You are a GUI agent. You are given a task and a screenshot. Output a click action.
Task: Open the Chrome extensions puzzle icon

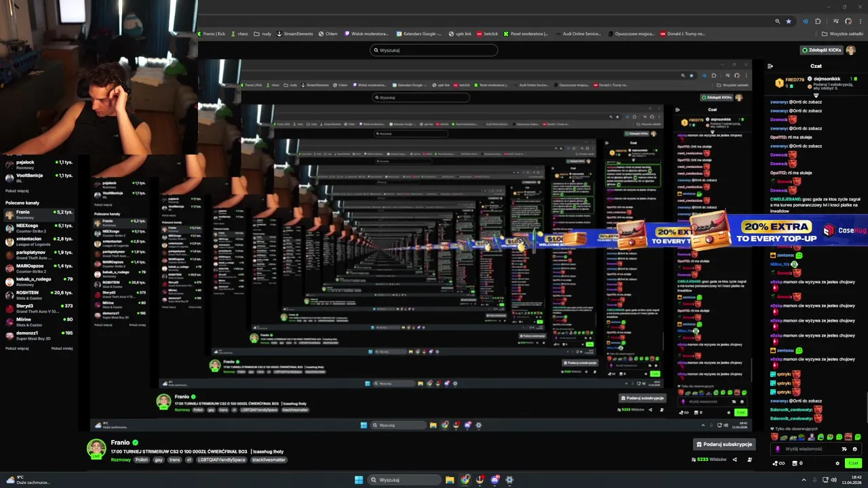click(818, 21)
